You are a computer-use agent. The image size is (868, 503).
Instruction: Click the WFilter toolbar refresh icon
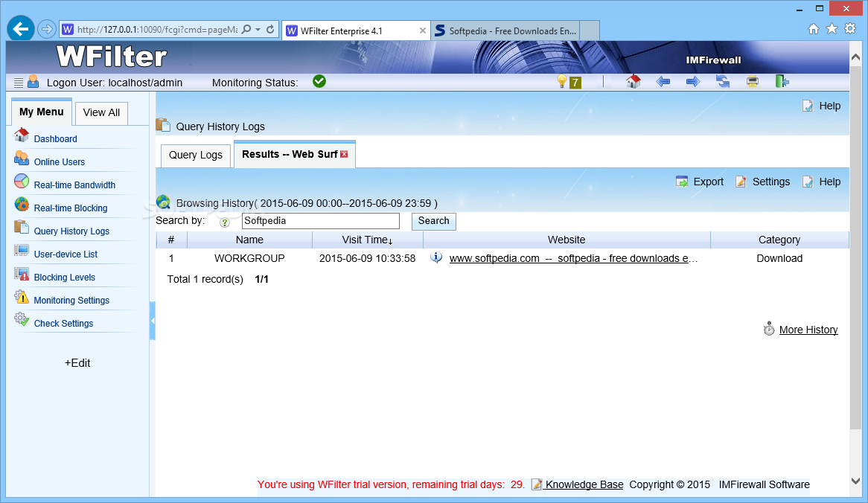723,82
